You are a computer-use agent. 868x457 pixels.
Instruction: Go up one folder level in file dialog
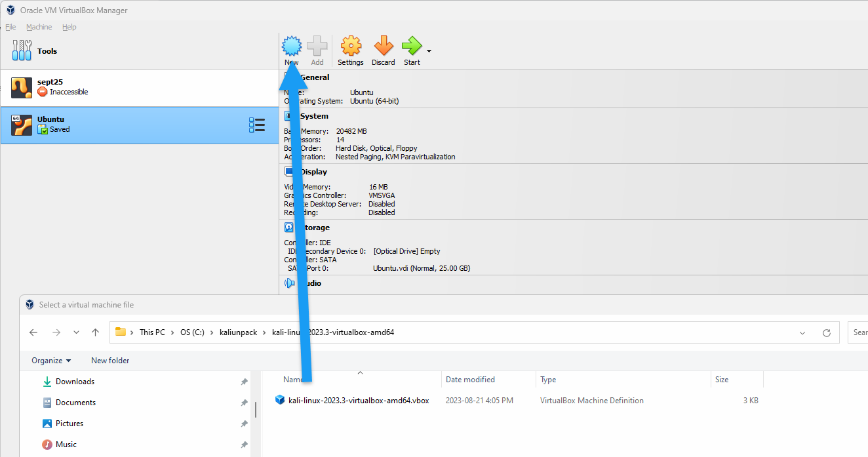coord(96,332)
